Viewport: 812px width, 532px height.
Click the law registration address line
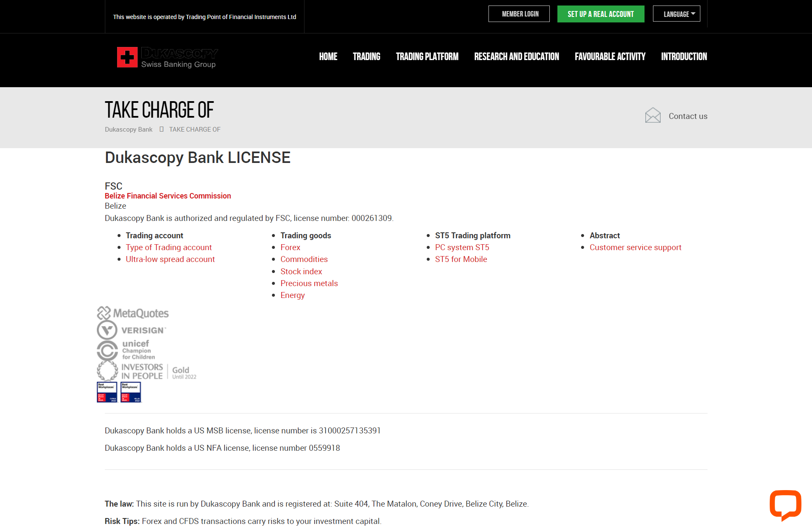317,504
